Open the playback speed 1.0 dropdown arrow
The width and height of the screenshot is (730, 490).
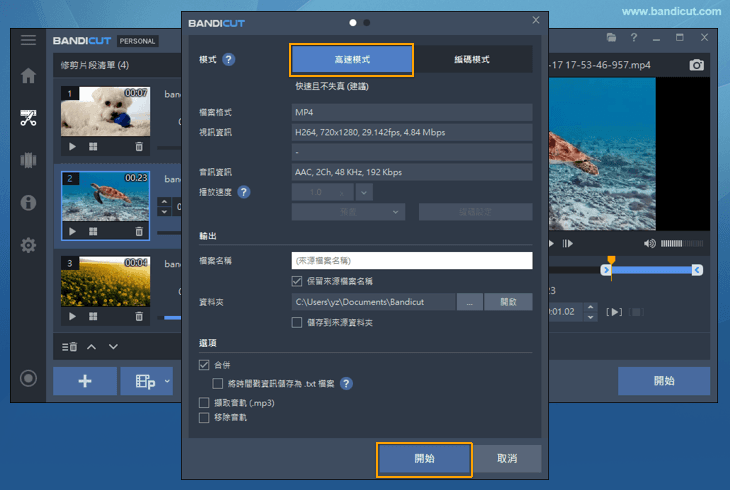364,192
